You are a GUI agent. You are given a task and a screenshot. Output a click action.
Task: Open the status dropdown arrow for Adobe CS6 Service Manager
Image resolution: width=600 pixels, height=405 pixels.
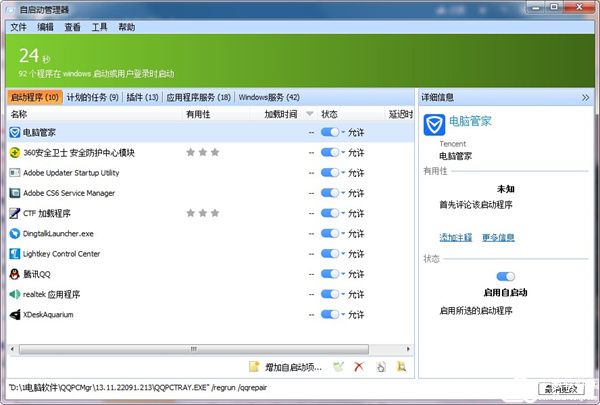pos(343,193)
